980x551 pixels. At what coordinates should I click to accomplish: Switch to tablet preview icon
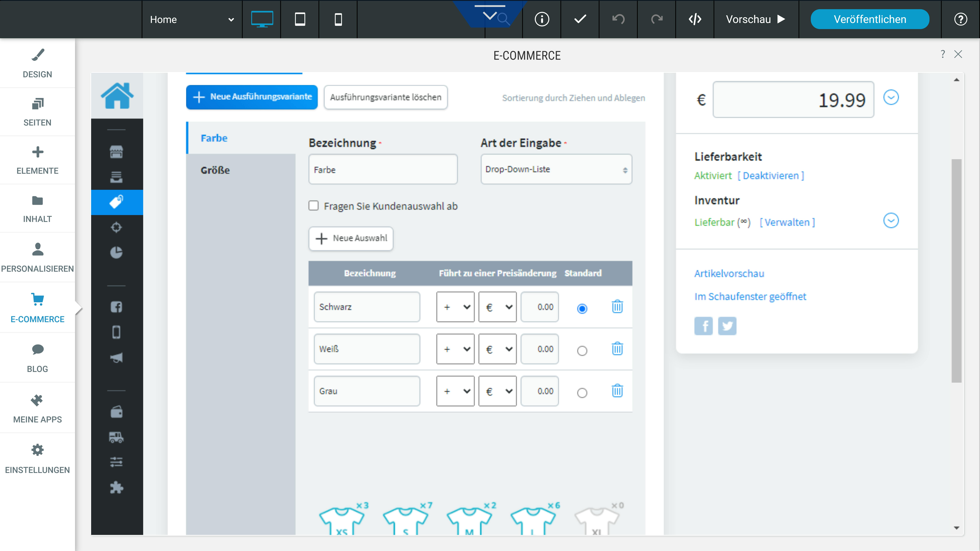click(300, 19)
